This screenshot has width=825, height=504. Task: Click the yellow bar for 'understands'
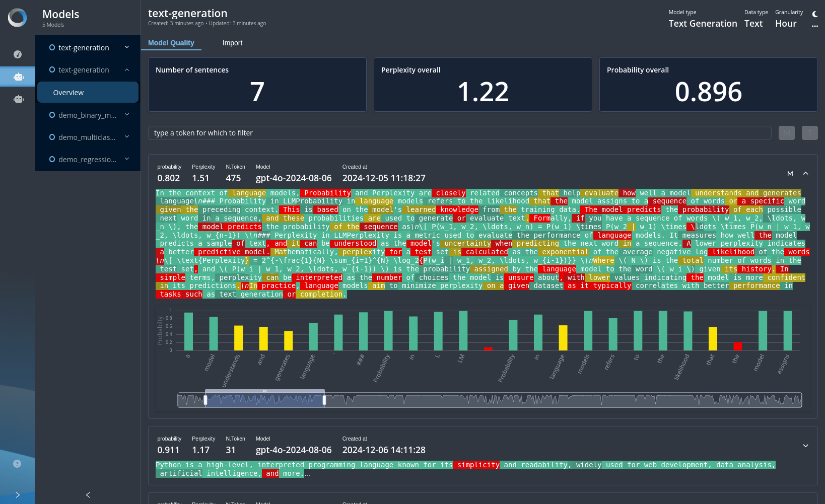point(238,338)
